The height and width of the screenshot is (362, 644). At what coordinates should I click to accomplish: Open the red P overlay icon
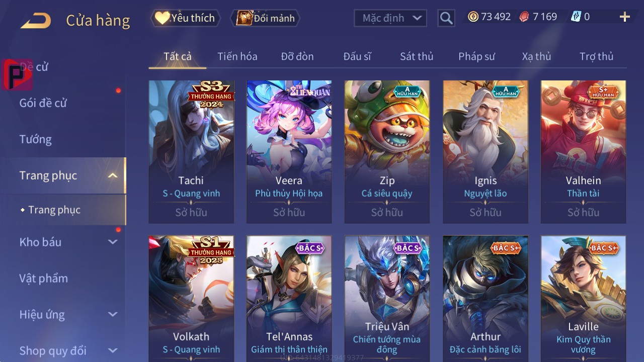pyautogui.click(x=17, y=74)
